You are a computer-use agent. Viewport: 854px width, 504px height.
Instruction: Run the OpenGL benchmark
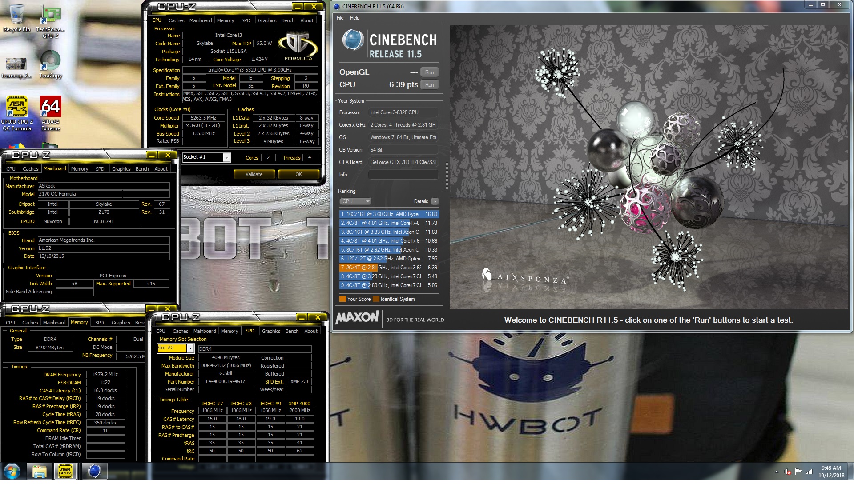(429, 72)
